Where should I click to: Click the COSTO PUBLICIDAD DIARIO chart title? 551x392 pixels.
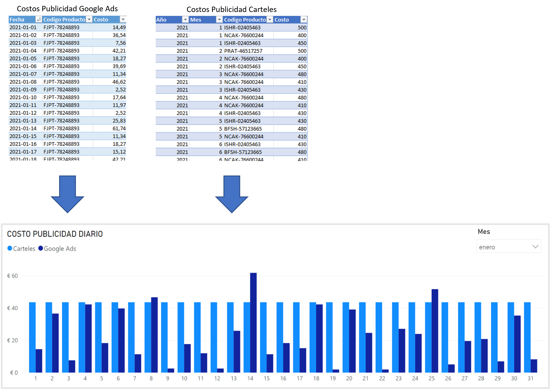coord(55,234)
